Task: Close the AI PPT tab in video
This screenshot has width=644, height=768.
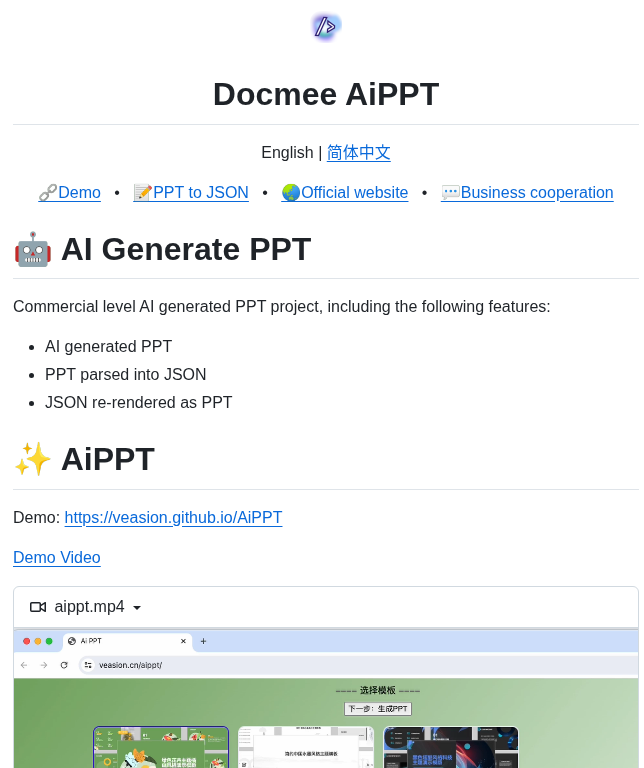Action: pyautogui.click(x=183, y=641)
